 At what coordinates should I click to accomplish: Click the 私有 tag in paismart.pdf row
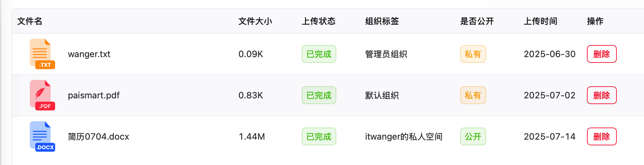click(x=473, y=95)
